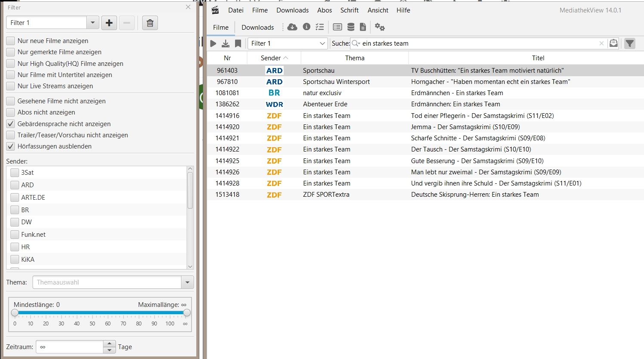The image size is (644, 359).
Task: Select KiKA sender checkbox
Action: tap(15, 260)
